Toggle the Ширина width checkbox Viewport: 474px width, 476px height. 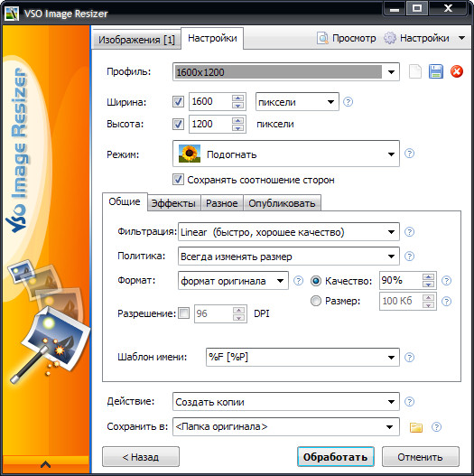[178, 101]
